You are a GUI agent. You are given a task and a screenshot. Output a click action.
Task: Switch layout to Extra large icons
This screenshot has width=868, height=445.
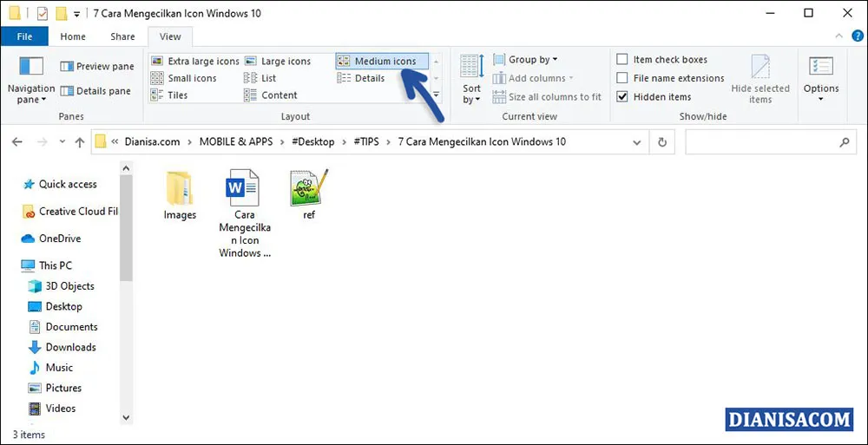pyautogui.click(x=194, y=62)
